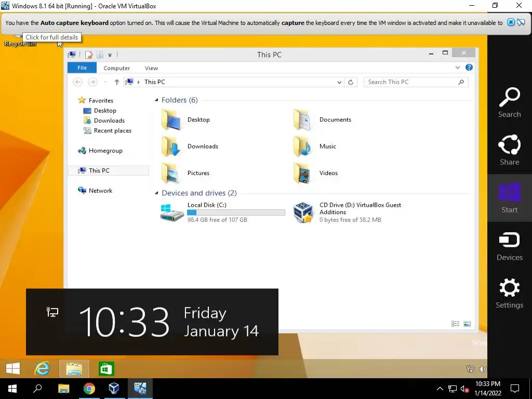Open host File Explorer taskbar icon
The image size is (532, 399).
pos(63,389)
